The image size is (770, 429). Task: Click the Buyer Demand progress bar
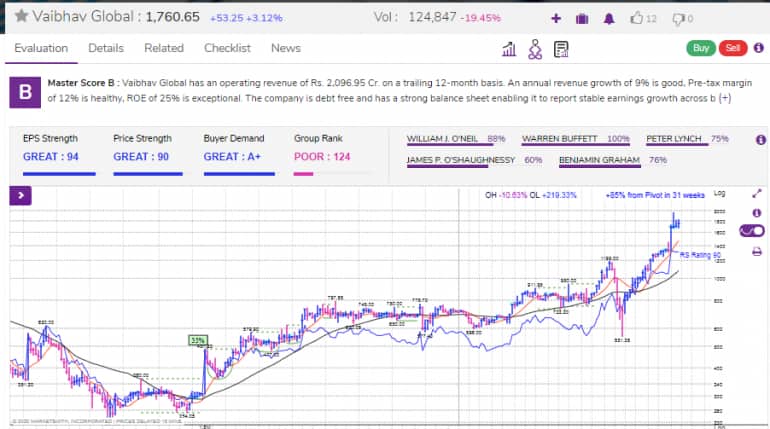click(x=239, y=174)
